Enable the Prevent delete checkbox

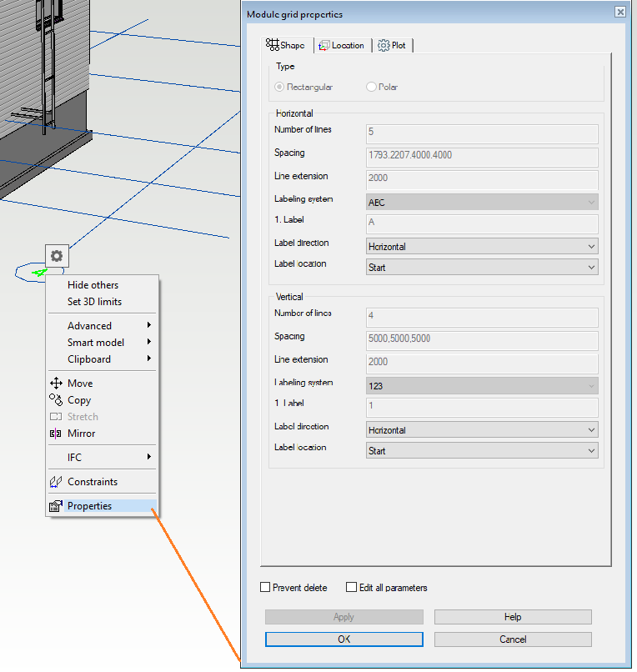coord(266,588)
